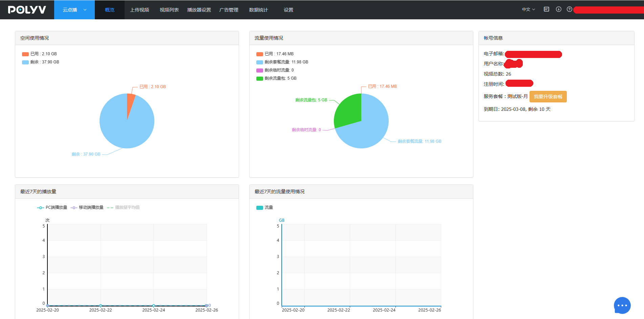The height and width of the screenshot is (319, 644).
Task: Click the green 剩余流量包 legend swatch
Action: point(260,78)
